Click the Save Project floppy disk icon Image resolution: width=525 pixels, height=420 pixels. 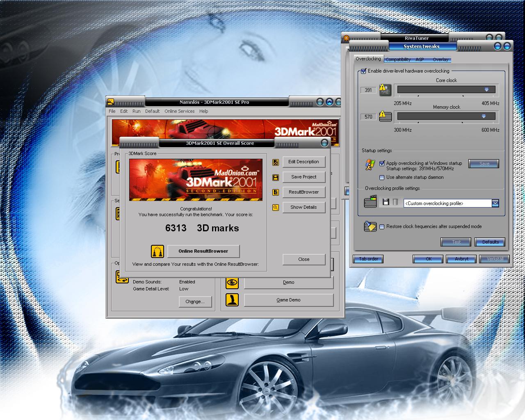276,177
